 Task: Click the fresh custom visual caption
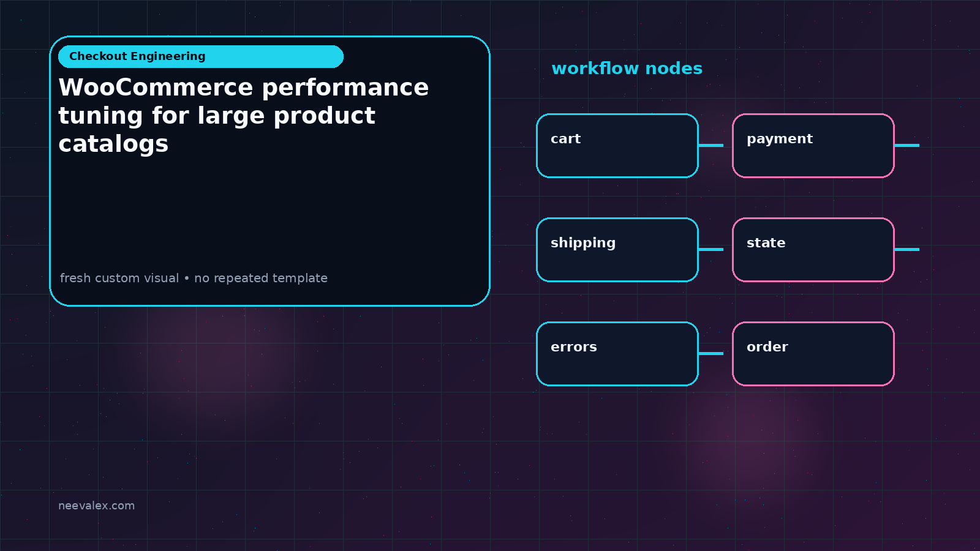194,278
